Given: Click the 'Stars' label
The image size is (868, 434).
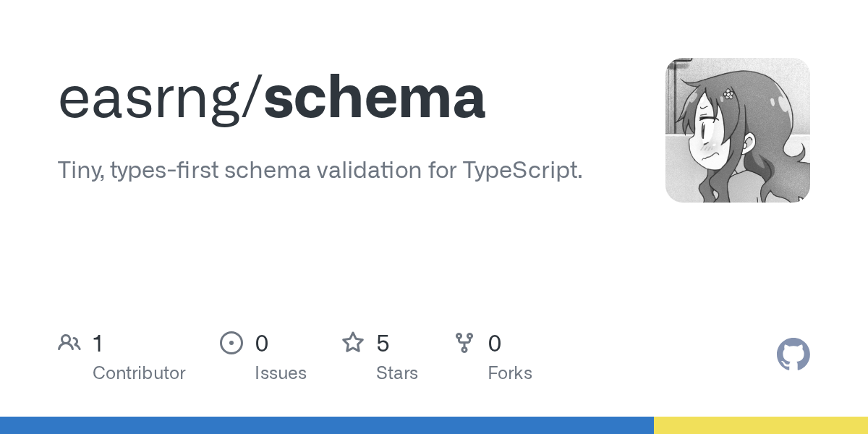Looking at the screenshot, I should tap(397, 373).
